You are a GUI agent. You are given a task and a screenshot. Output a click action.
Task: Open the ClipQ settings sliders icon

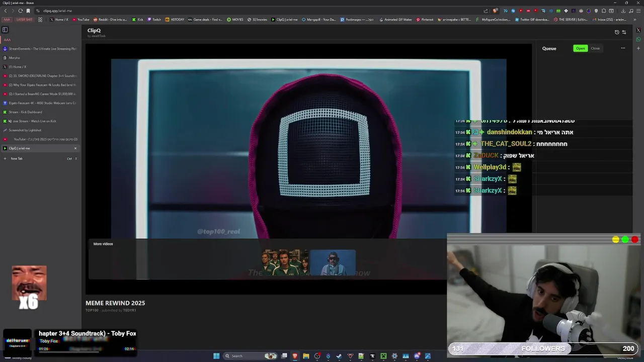click(x=624, y=32)
